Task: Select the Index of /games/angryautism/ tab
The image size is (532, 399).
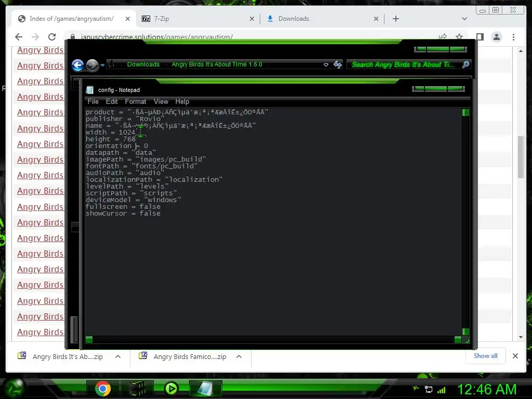Action: pyautogui.click(x=74, y=19)
